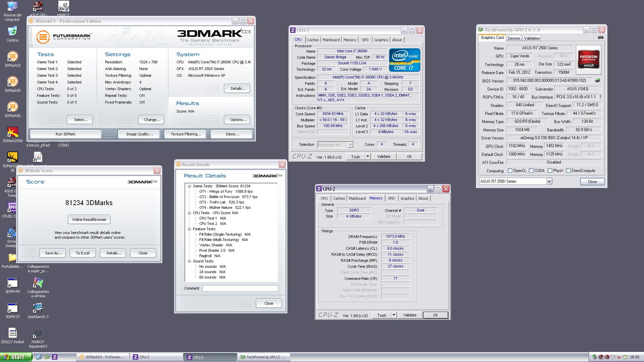
Task: Click OK in CPU-Z Memory window
Action: 435,315
